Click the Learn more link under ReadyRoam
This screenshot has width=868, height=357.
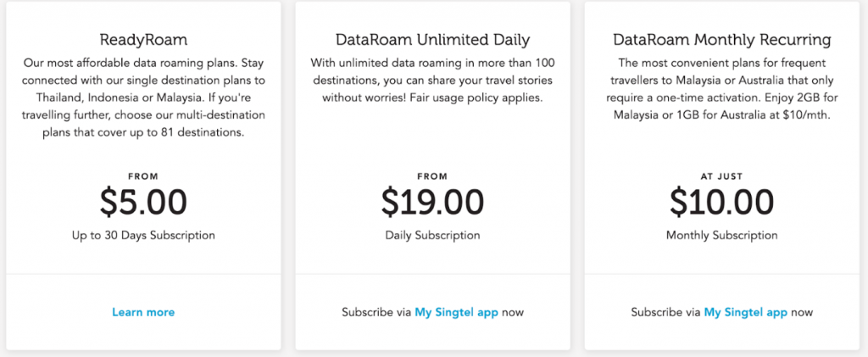point(143,312)
